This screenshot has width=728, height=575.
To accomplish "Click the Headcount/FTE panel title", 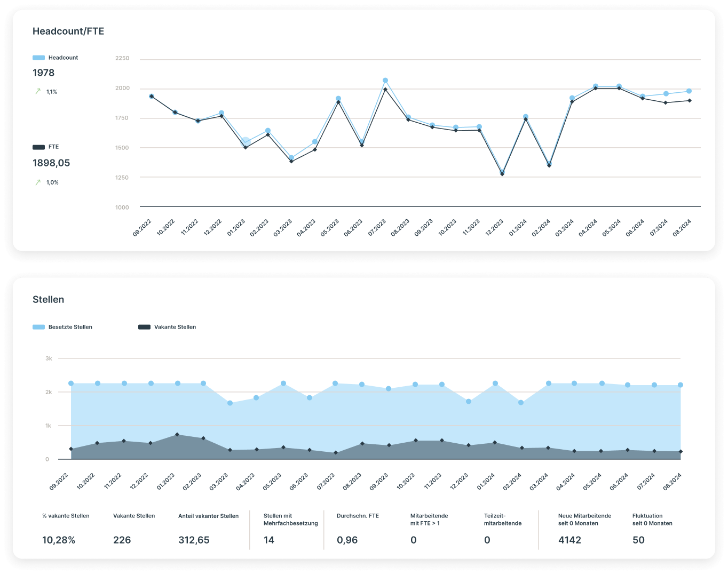I will click(x=68, y=31).
